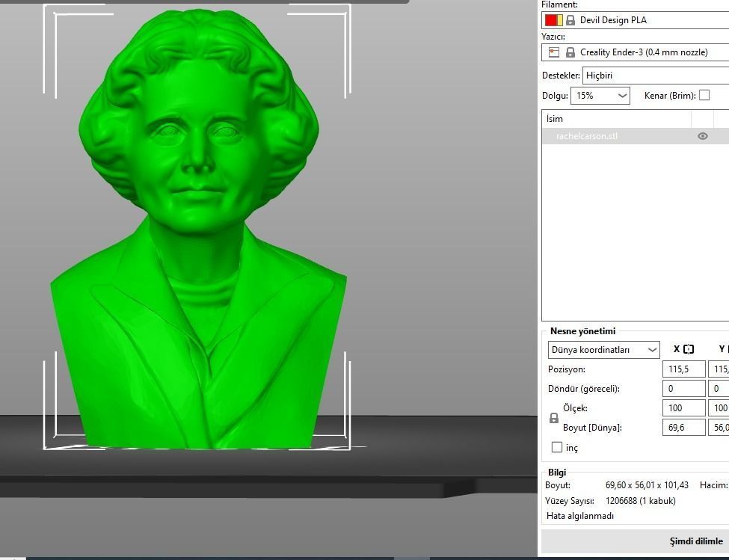729x560 pixels.
Task: Click the Pozisyon Y field
Action: pyautogui.click(x=719, y=369)
